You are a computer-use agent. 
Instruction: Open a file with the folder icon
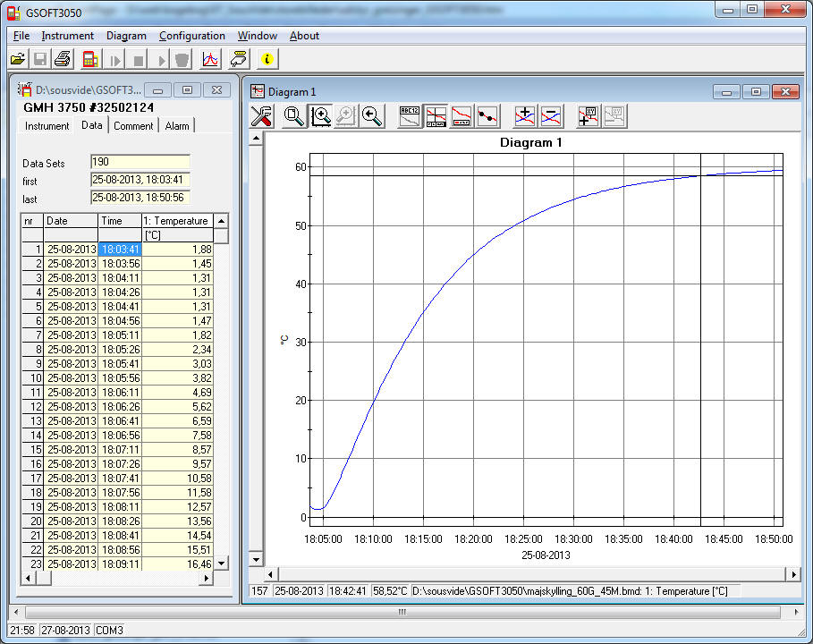pyautogui.click(x=18, y=59)
